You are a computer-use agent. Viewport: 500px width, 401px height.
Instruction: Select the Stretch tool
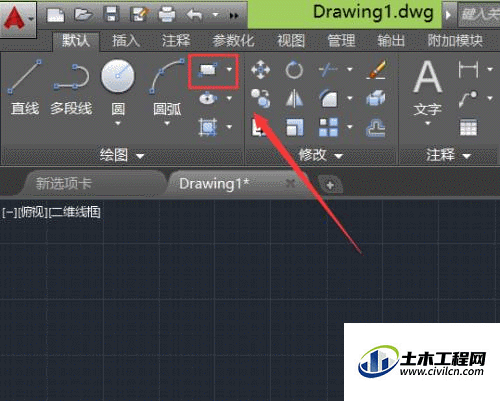click(260, 127)
